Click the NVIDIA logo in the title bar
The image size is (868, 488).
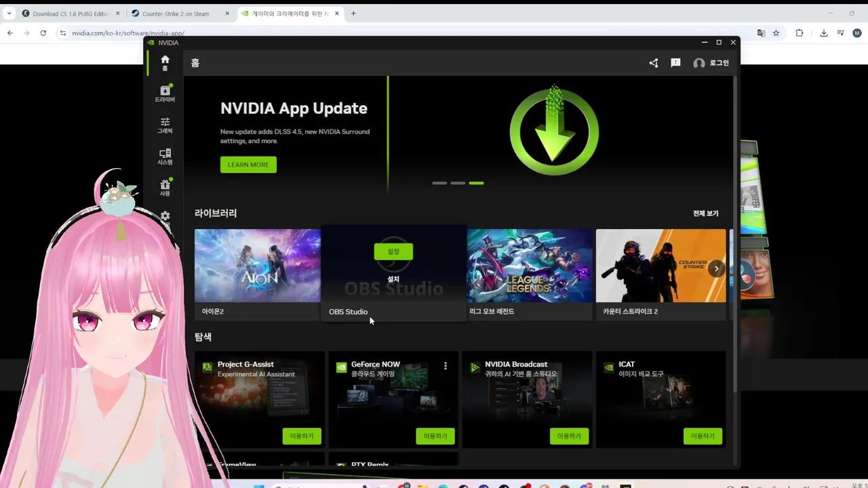(151, 43)
